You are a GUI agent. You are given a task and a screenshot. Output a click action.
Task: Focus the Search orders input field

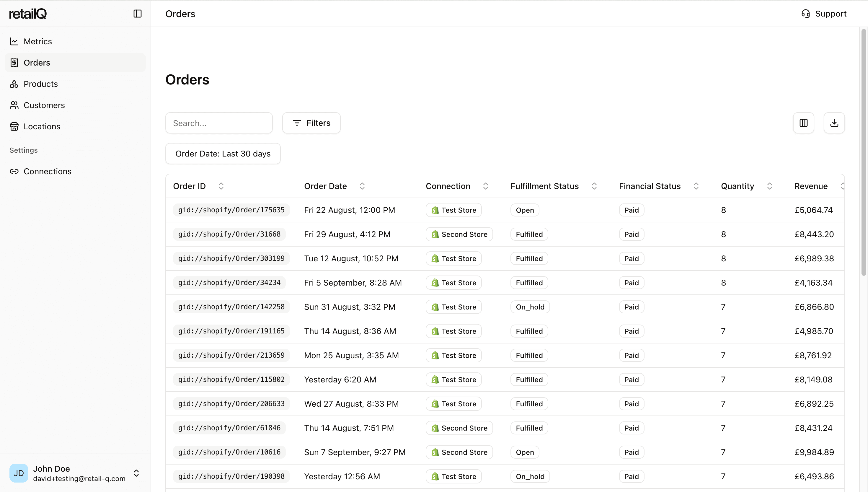219,123
